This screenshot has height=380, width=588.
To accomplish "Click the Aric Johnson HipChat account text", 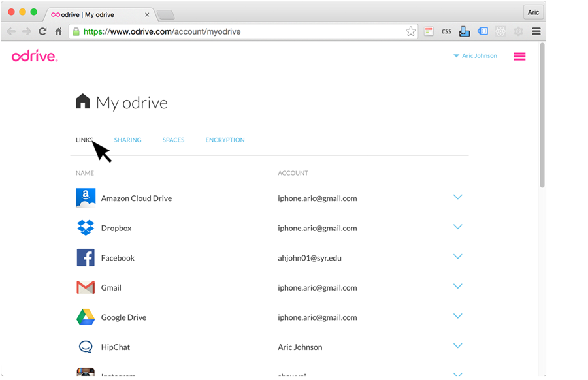I will coord(300,347).
